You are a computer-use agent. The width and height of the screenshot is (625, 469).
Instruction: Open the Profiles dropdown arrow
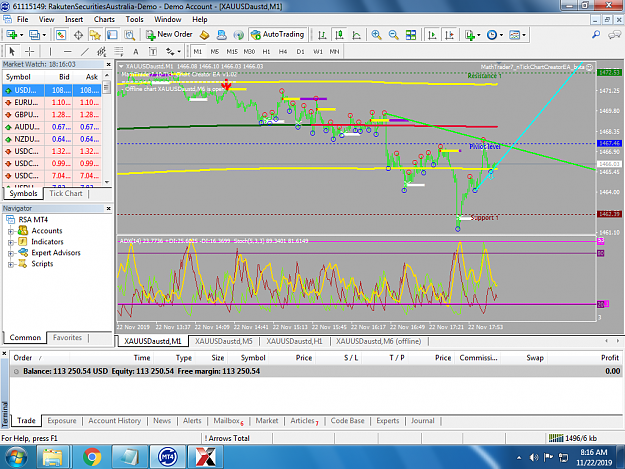pyautogui.click(x=44, y=35)
